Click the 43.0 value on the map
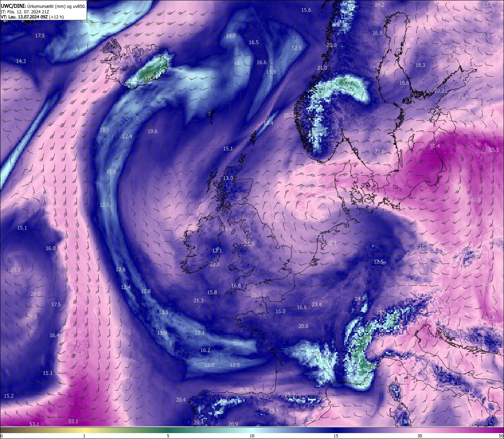504x439 pixels. (475, 200)
